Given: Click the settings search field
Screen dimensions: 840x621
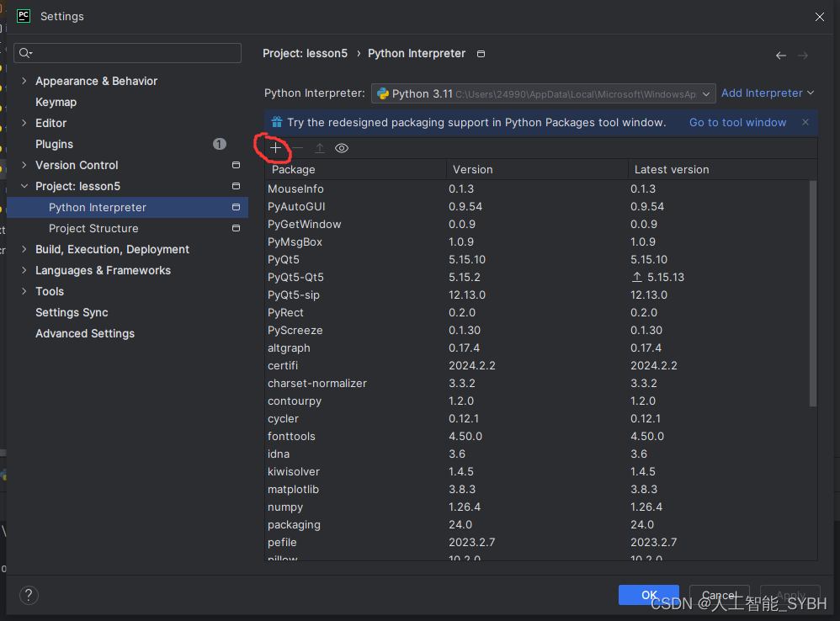Looking at the screenshot, I should 127,52.
